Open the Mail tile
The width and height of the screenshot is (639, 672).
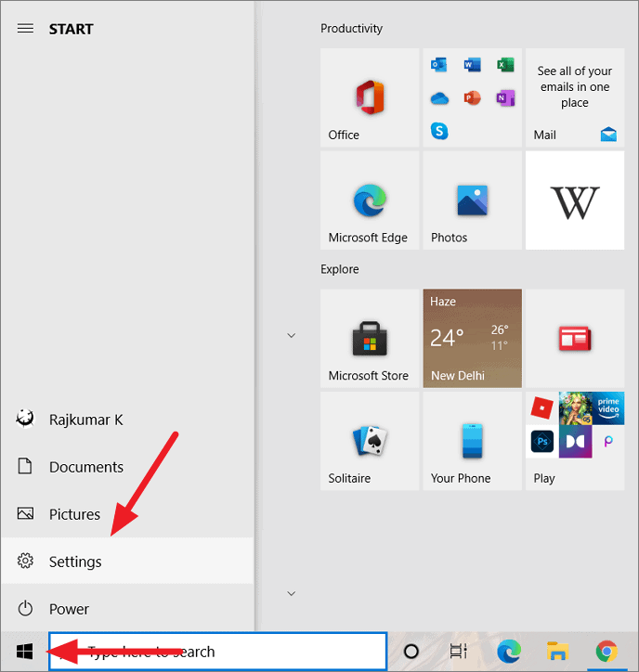pos(575,97)
